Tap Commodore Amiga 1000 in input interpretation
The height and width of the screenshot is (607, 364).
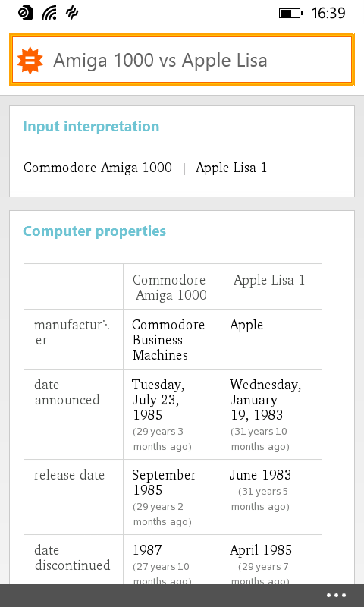point(98,168)
